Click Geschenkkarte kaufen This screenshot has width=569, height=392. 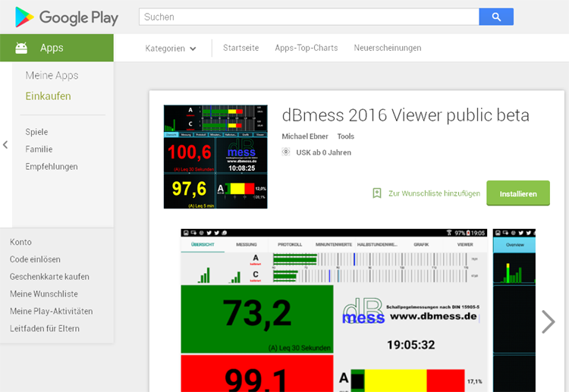49,277
